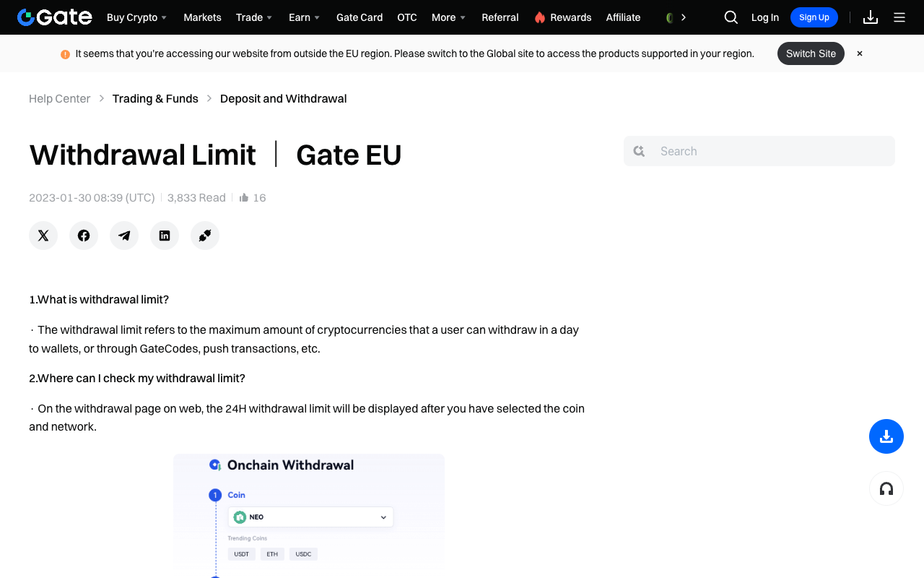Click the USDT trending coin chip
The image size is (924, 578).
pyautogui.click(x=242, y=554)
